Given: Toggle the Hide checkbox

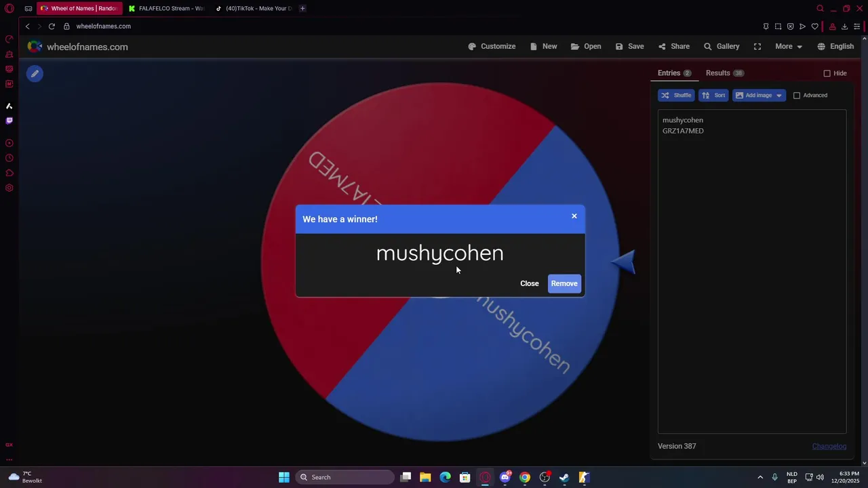Looking at the screenshot, I should [x=827, y=73].
